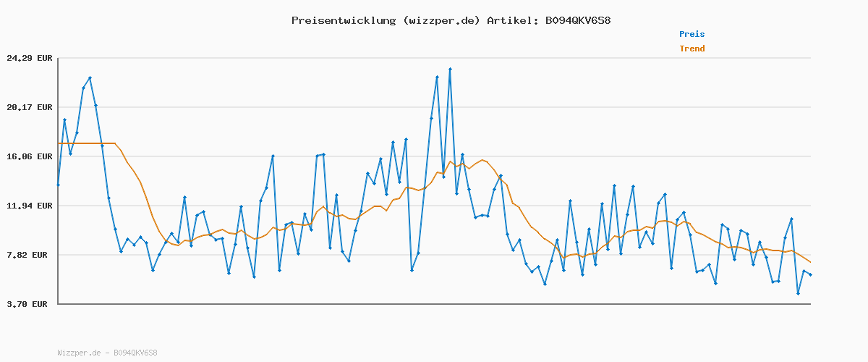Click the early blue peak near the chart's left side

(x=90, y=77)
